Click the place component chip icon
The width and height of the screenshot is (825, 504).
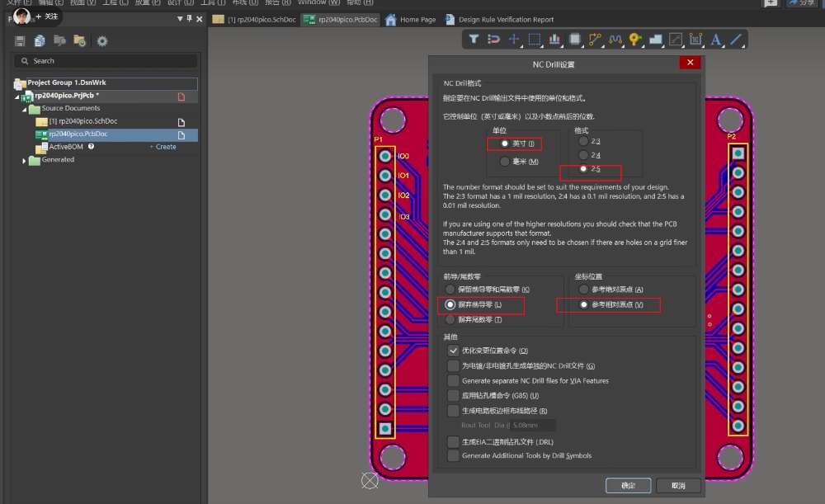click(x=574, y=40)
